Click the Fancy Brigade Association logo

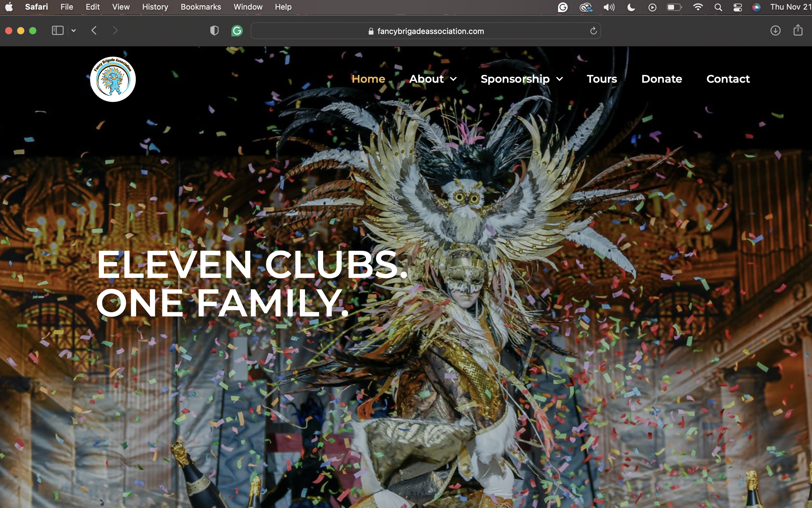click(x=113, y=79)
